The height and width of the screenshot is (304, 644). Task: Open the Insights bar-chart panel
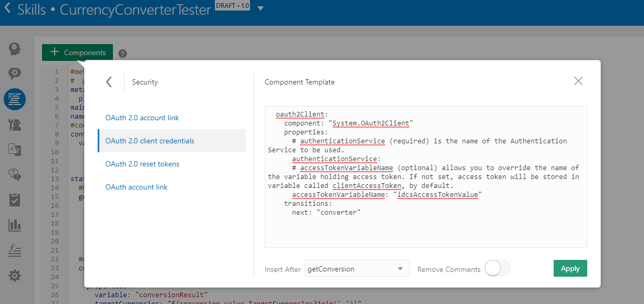(14, 225)
